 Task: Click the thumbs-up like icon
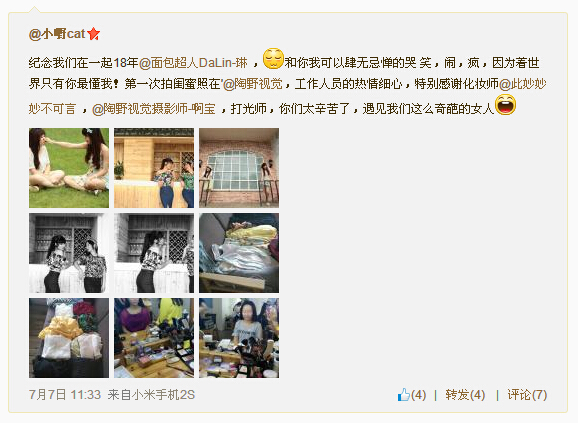coord(404,394)
